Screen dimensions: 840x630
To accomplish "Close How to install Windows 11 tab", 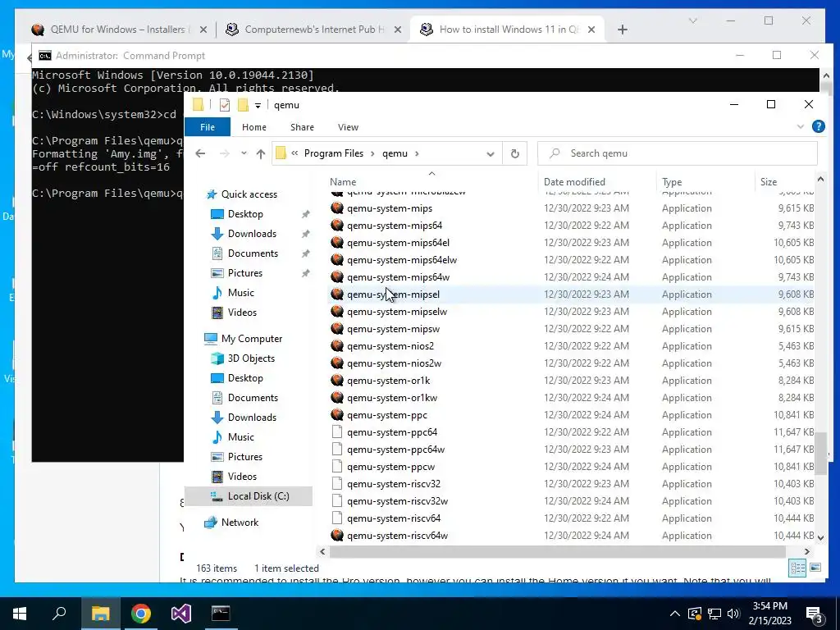I will 591,30.
